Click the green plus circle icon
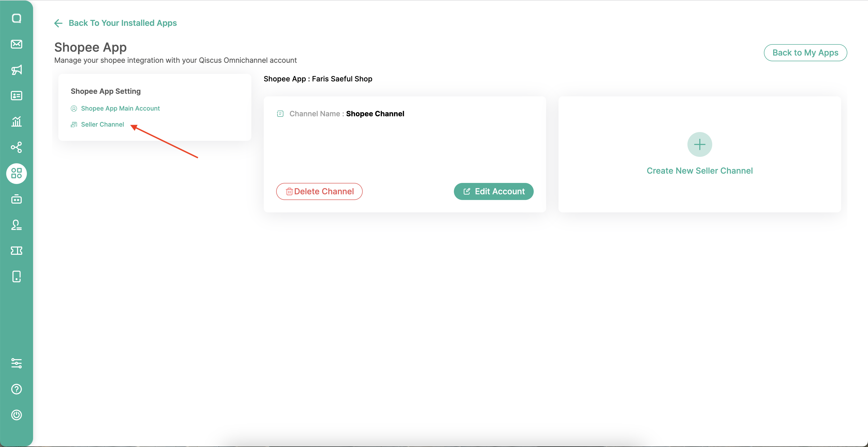Image resolution: width=868 pixels, height=447 pixels. 700,144
